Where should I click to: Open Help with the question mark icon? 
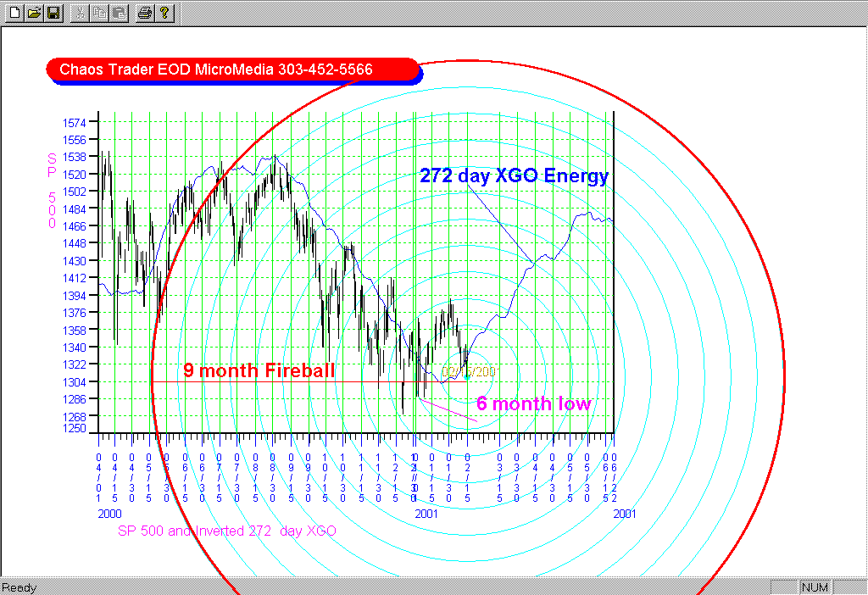coord(164,12)
